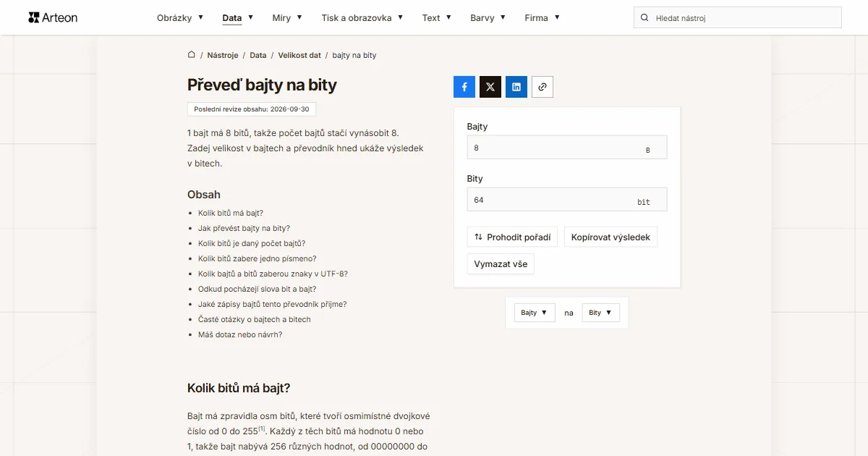
Task: Open the Barvy menu
Action: [488, 17]
